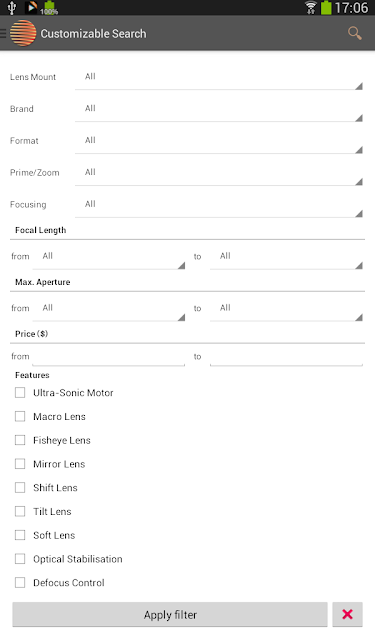Clear filters with red X button

point(347,614)
